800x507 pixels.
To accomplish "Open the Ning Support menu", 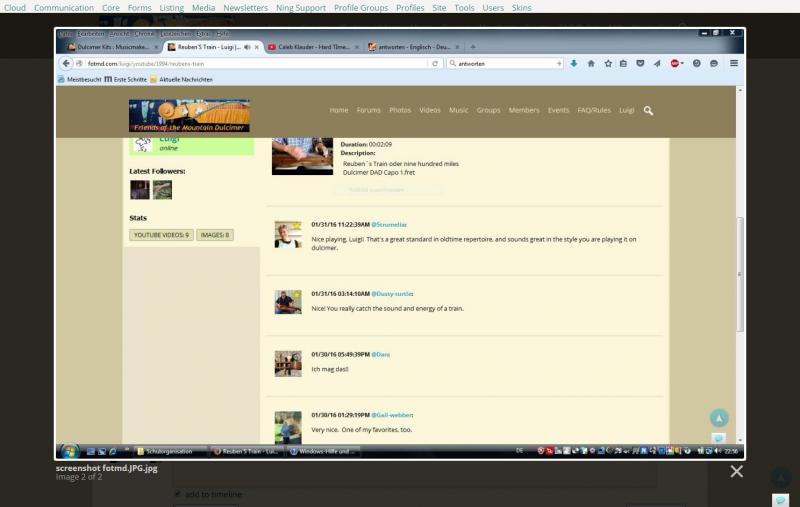I will [x=302, y=7].
